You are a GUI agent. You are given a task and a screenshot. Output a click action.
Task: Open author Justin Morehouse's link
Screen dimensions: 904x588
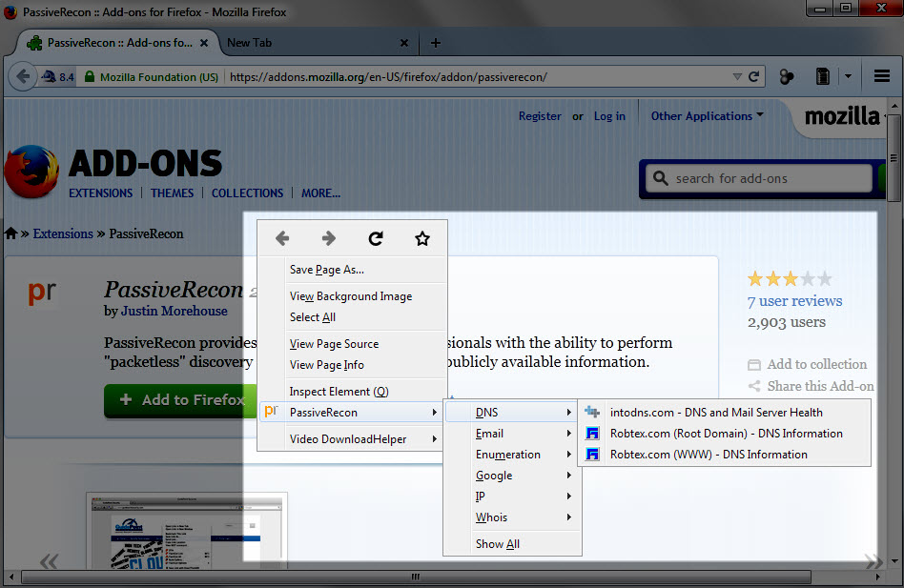point(175,311)
